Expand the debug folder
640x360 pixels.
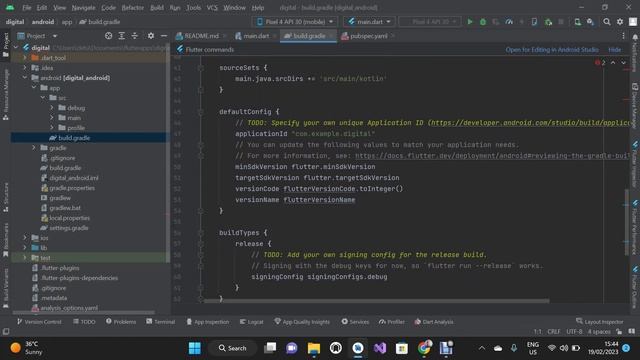[52, 108]
